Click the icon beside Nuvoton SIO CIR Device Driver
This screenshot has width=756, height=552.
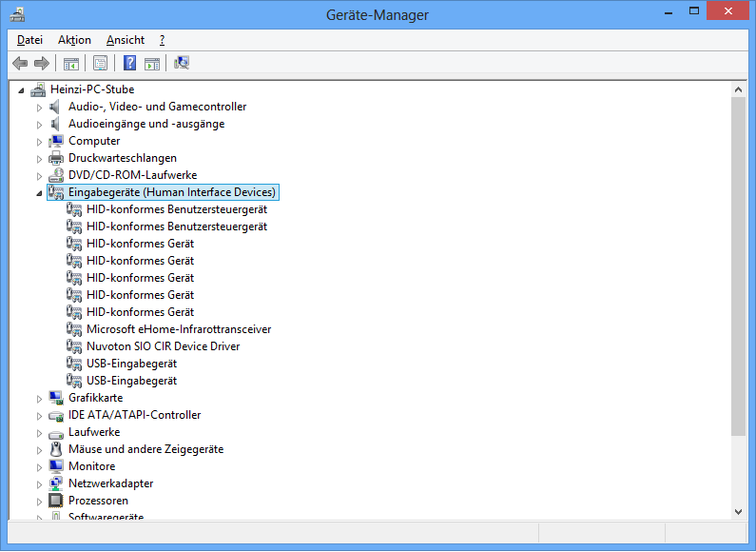point(74,346)
